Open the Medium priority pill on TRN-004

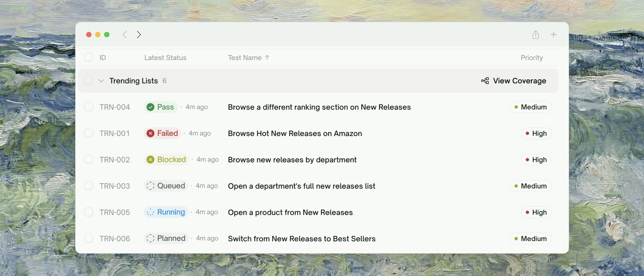tap(530, 107)
